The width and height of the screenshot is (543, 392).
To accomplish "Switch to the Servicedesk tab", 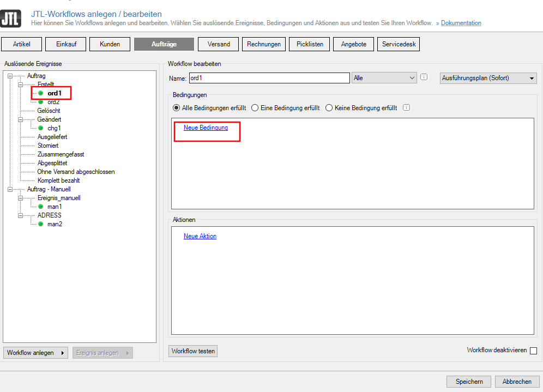I will [399, 44].
